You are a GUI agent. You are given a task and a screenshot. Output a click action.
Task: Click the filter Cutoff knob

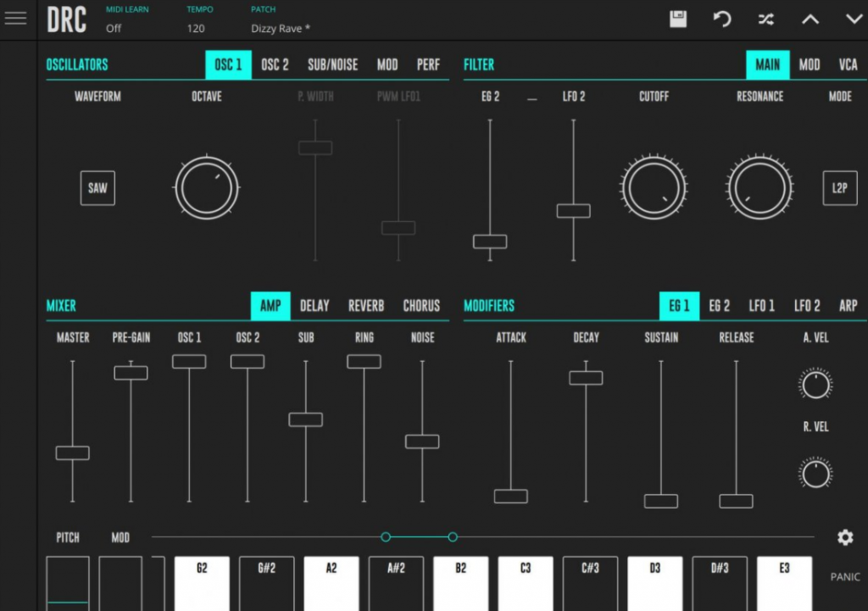click(654, 188)
